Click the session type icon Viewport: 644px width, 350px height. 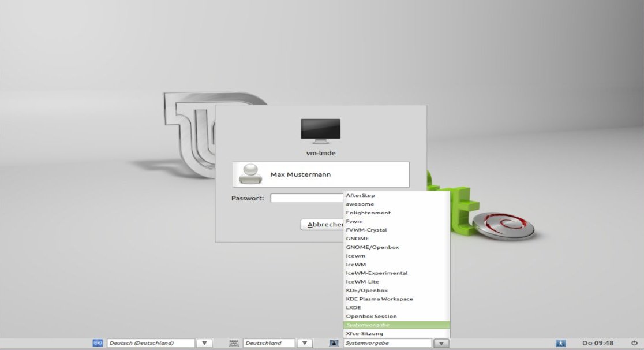334,342
